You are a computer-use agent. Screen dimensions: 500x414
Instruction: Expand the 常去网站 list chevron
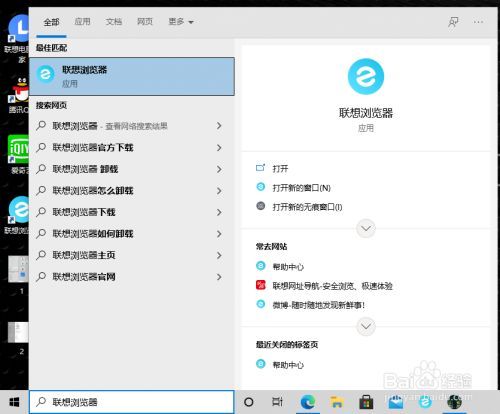(366, 326)
